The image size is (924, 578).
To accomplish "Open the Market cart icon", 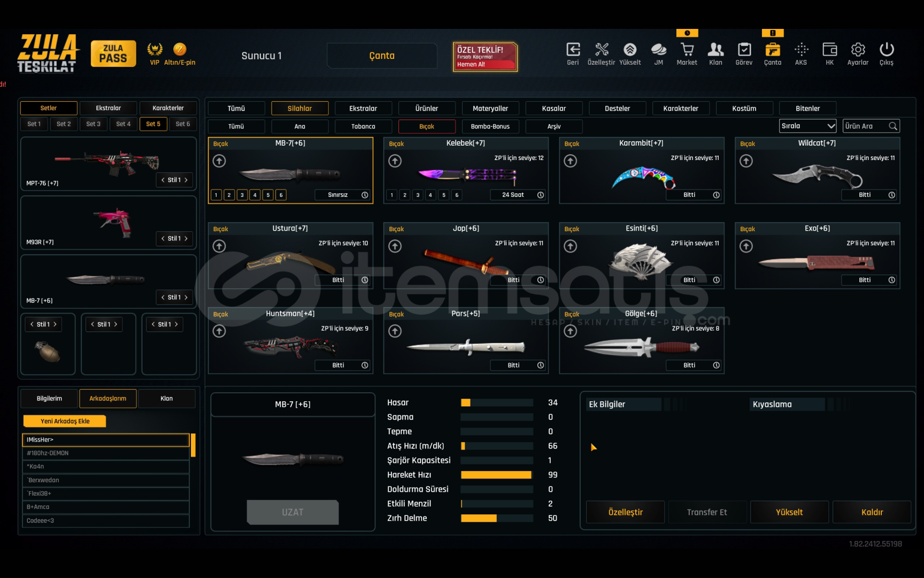I will point(687,50).
